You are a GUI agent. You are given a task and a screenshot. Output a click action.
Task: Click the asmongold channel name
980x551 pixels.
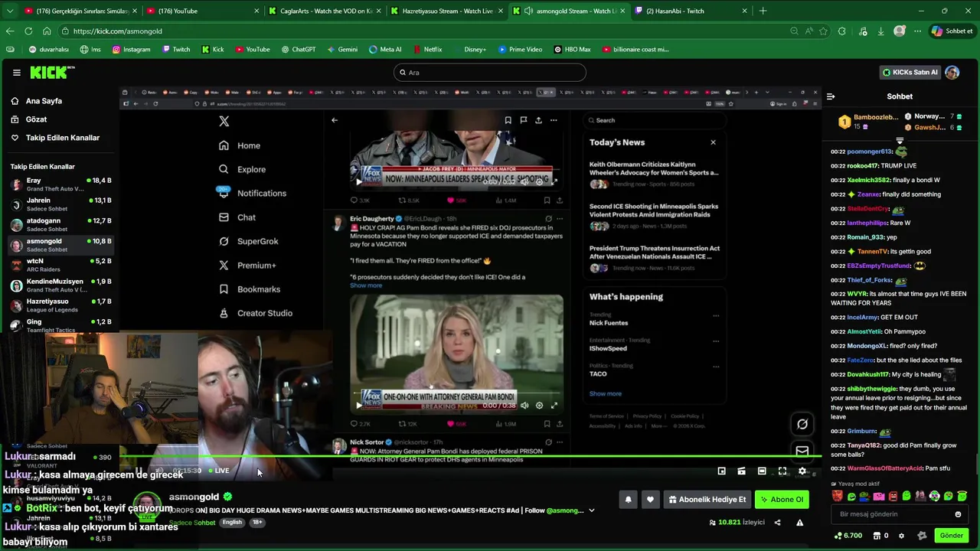(x=194, y=497)
